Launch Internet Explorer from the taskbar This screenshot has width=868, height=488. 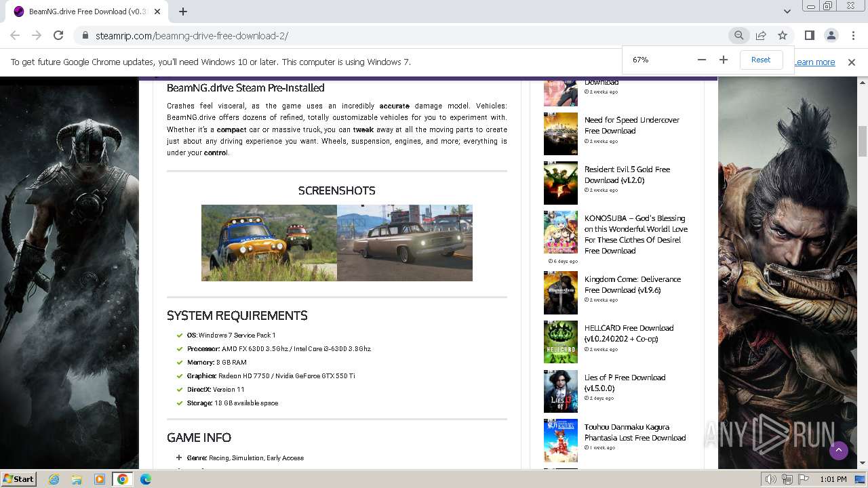[x=54, y=479]
